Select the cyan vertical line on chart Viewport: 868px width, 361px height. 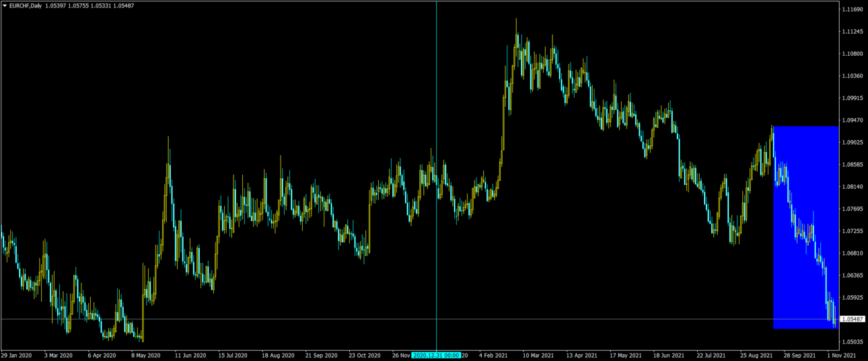coord(436,175)
